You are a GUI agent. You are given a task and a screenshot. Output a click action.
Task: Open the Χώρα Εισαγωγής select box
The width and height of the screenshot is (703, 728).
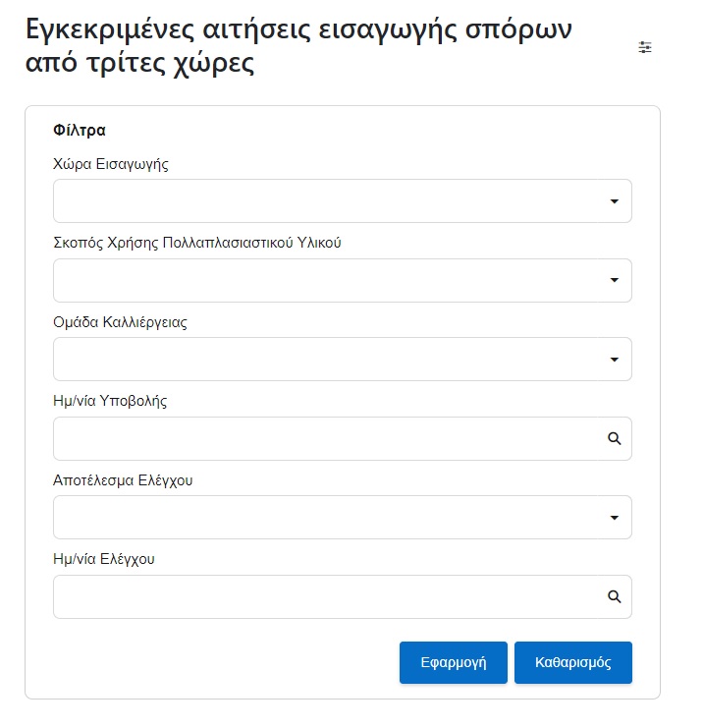click(x=343, y=201)
